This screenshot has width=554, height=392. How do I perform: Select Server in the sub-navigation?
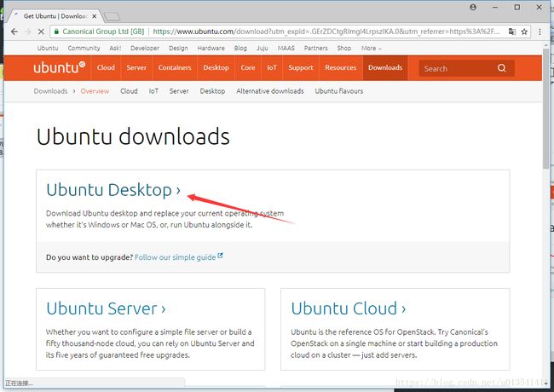[x=179, y=91]
